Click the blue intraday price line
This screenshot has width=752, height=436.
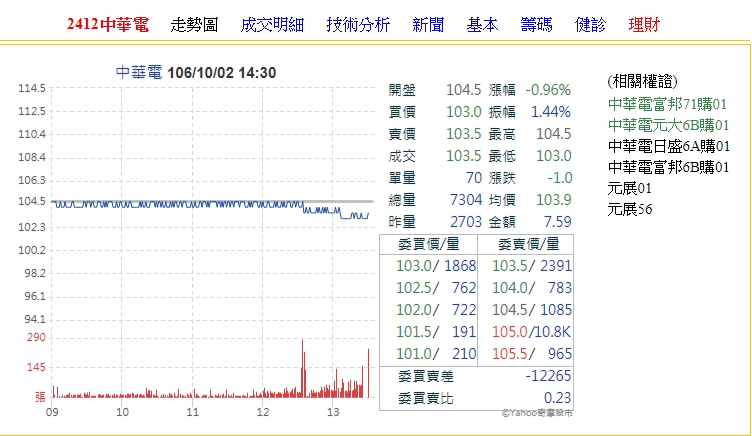tap(200, 203)
